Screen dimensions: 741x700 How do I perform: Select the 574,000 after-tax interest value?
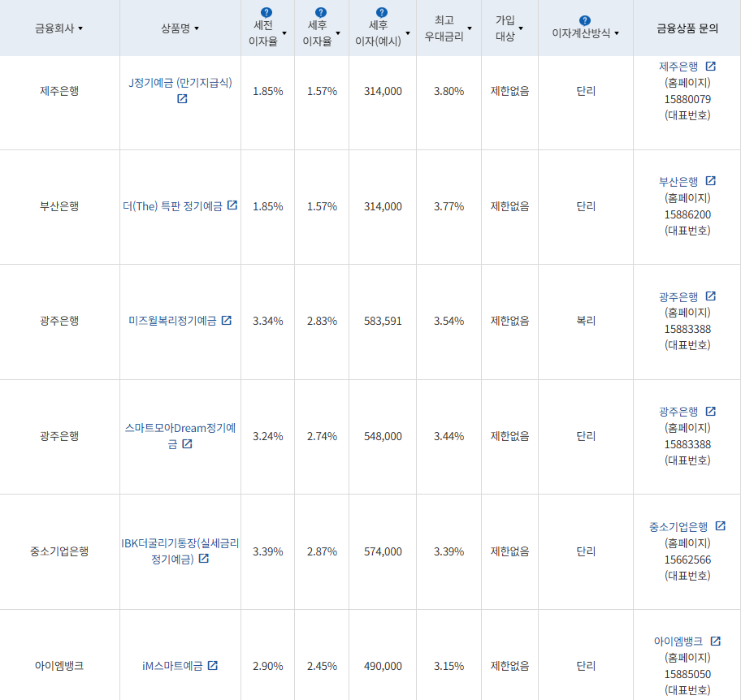pyautogui.click(x=383, y=551)
